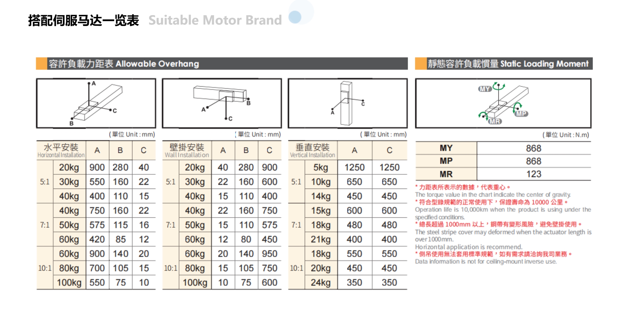Click the MP badge in the moment diagram

521,114
